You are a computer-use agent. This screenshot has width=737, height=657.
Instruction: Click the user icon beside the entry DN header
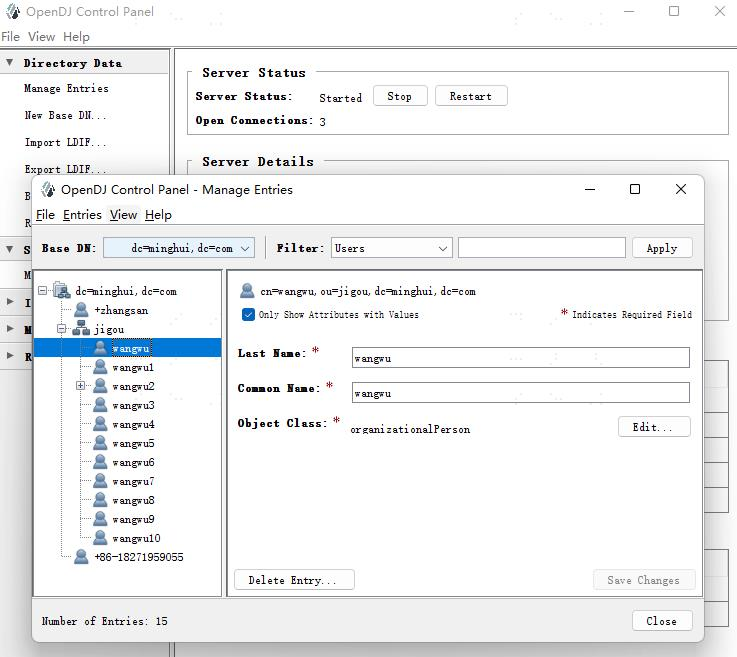click(x=247, y=291)
